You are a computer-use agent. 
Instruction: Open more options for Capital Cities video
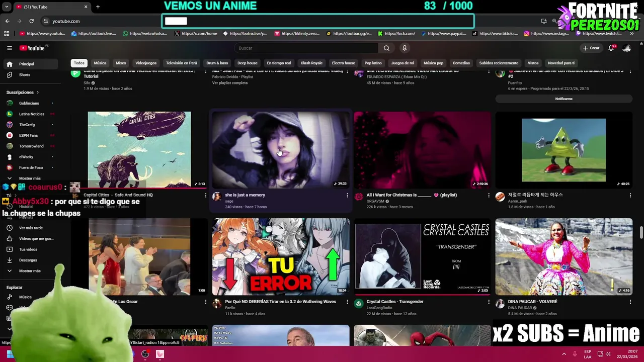205,195
